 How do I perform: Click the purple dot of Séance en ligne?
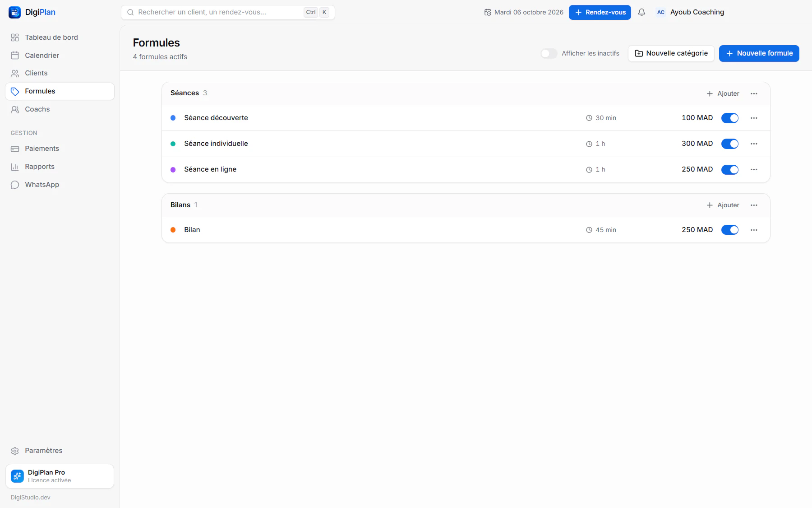(173, 169)
